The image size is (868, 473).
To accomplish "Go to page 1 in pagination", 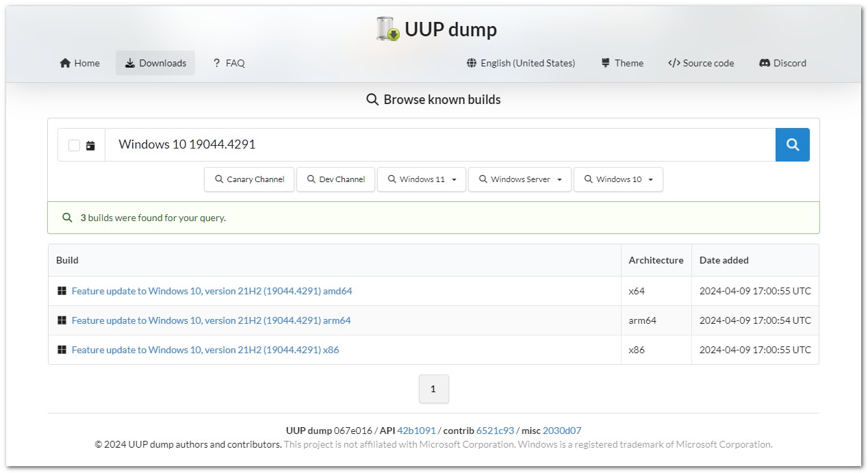I will 433,389.
